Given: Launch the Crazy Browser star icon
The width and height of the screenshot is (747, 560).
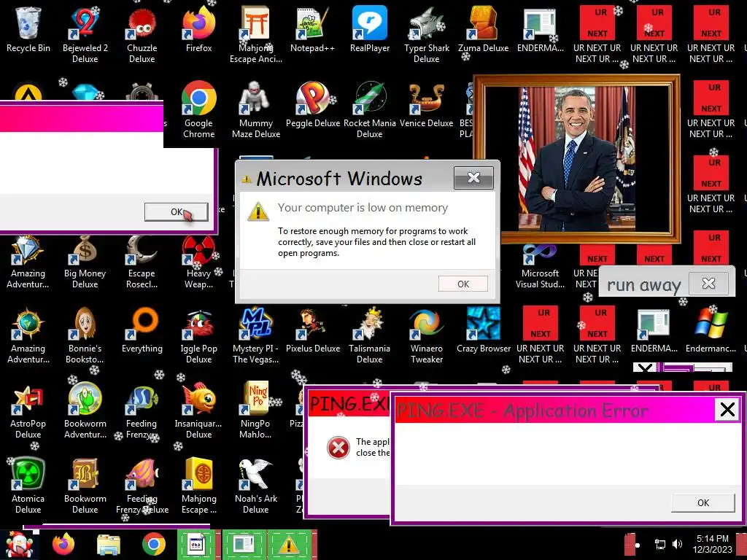Looking at the screenshot, I should coord(483,330).
